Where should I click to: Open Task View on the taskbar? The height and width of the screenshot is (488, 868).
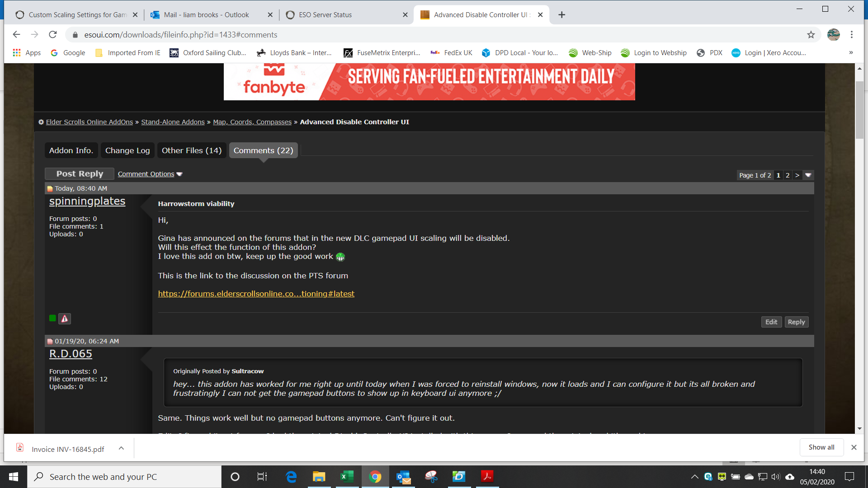pos(262,477)
